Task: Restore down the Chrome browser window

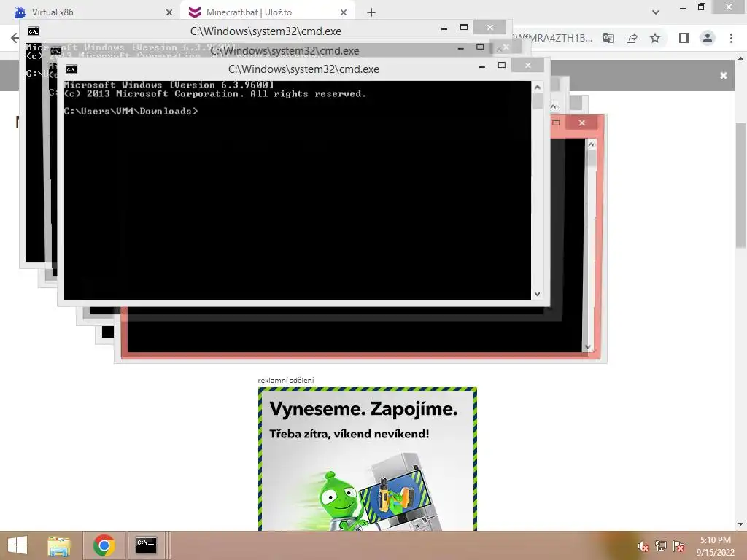Action: tap(702, 7)
